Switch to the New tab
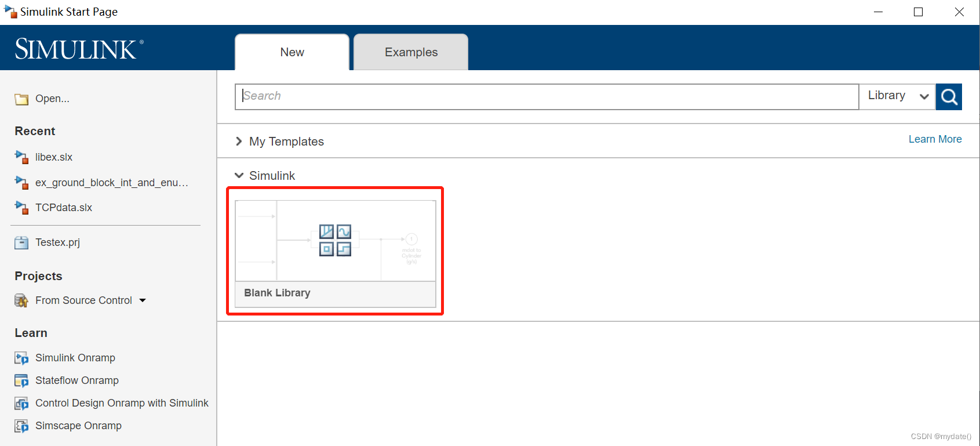 (292, 52)
